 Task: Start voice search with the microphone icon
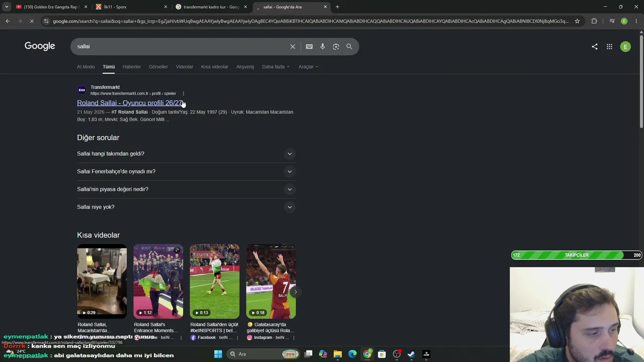tap(323, 46)
